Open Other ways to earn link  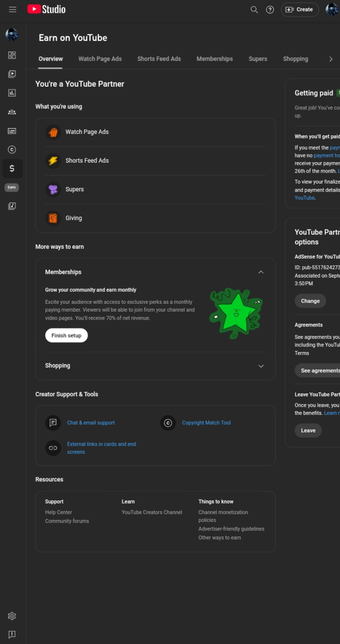click(220, 538)
